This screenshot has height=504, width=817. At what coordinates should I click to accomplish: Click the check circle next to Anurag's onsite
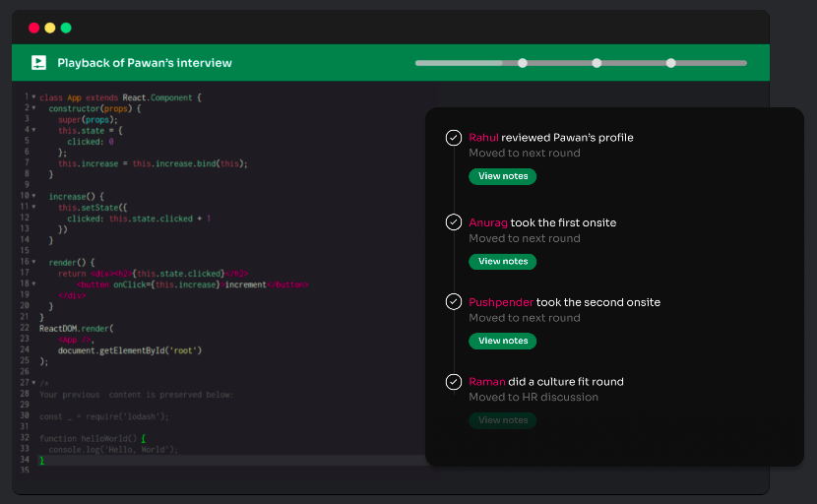coord(454,222)
